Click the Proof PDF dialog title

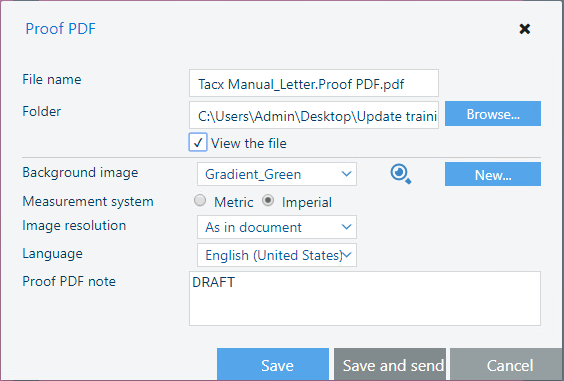(x=60, y=29)
